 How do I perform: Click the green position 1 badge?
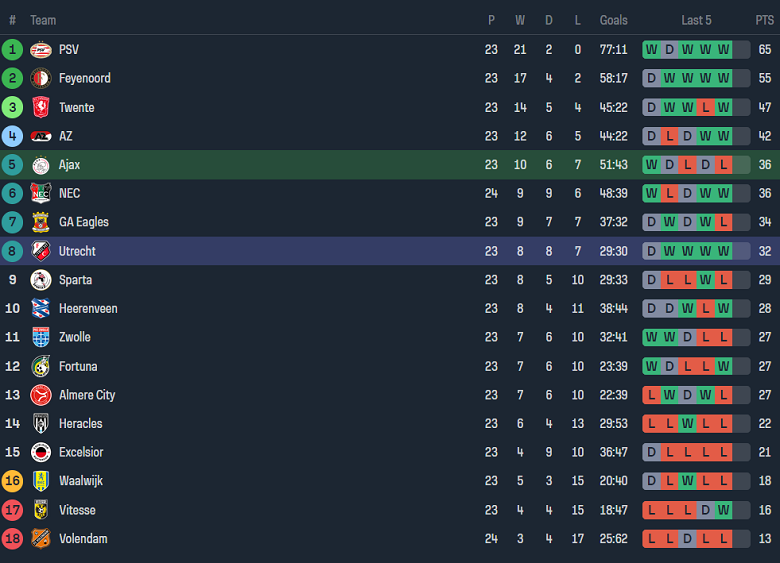coord(12,49)
